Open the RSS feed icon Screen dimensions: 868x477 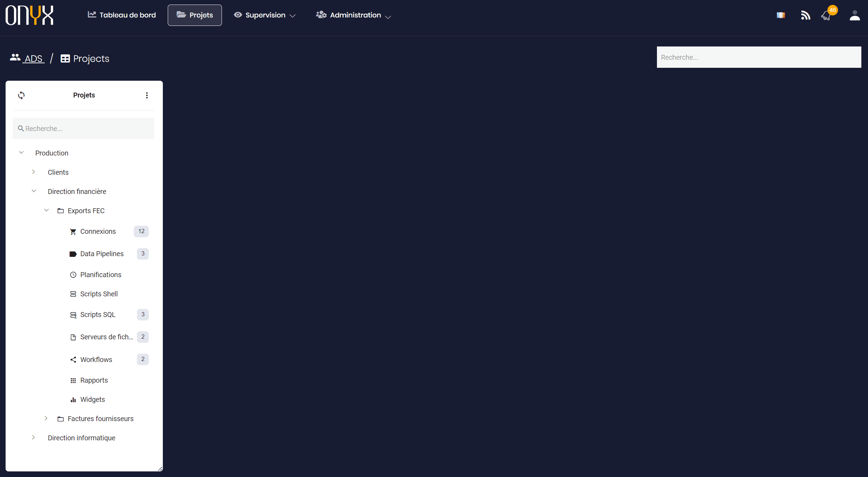point(805,15)
